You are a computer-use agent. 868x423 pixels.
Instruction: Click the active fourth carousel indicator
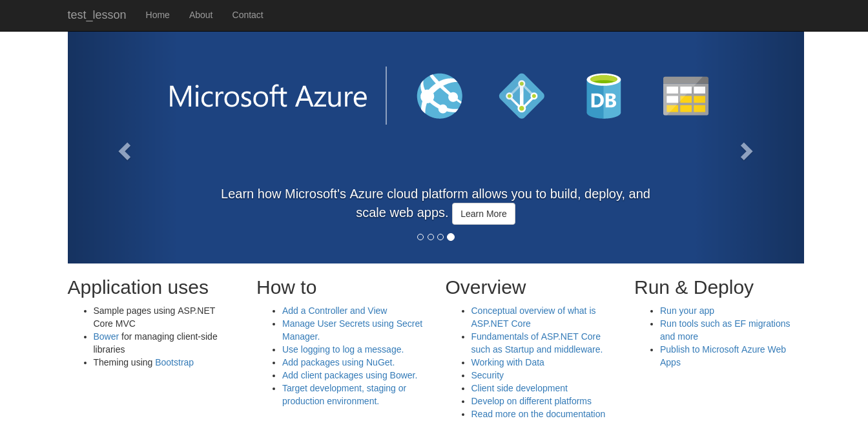click(451, 237)
